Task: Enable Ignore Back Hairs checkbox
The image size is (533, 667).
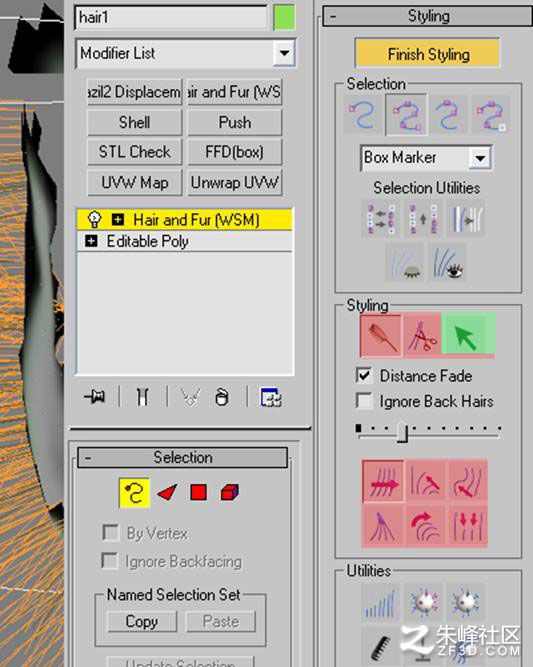Action: tap(364, 401)
